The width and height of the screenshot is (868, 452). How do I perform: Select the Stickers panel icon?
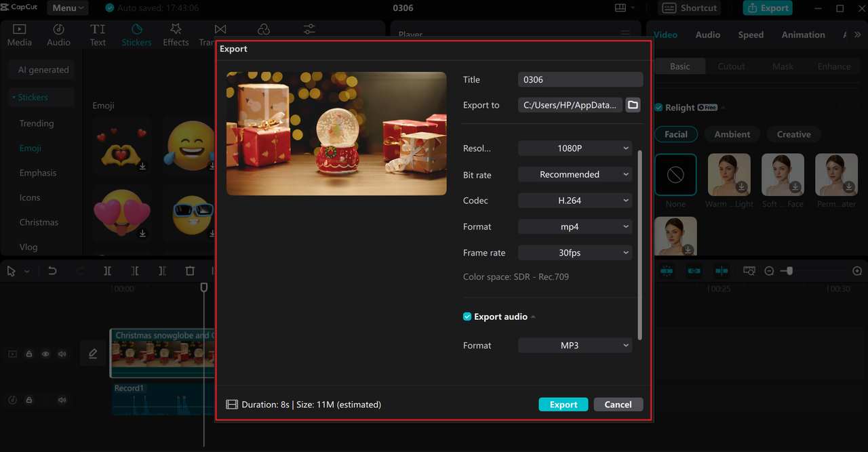pos(136,29)
